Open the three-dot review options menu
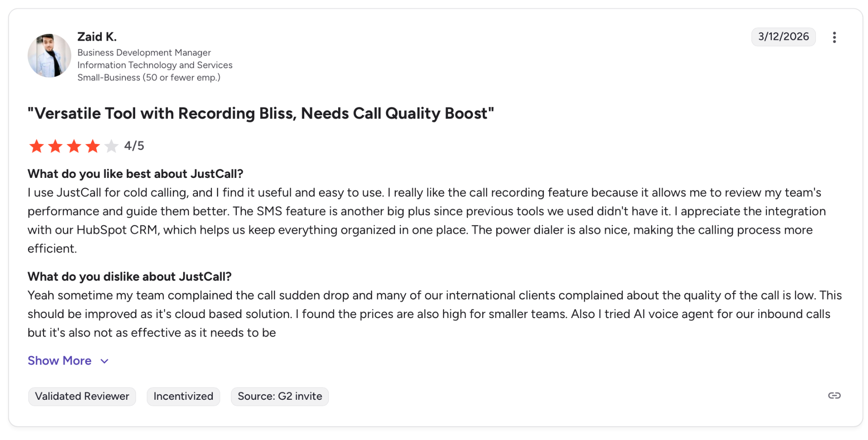This screenshot has width=868, height=440. pos(834,37)
